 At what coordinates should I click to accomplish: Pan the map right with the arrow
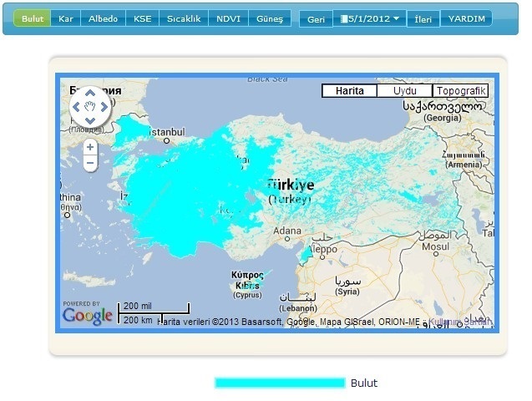pos(104,106)
